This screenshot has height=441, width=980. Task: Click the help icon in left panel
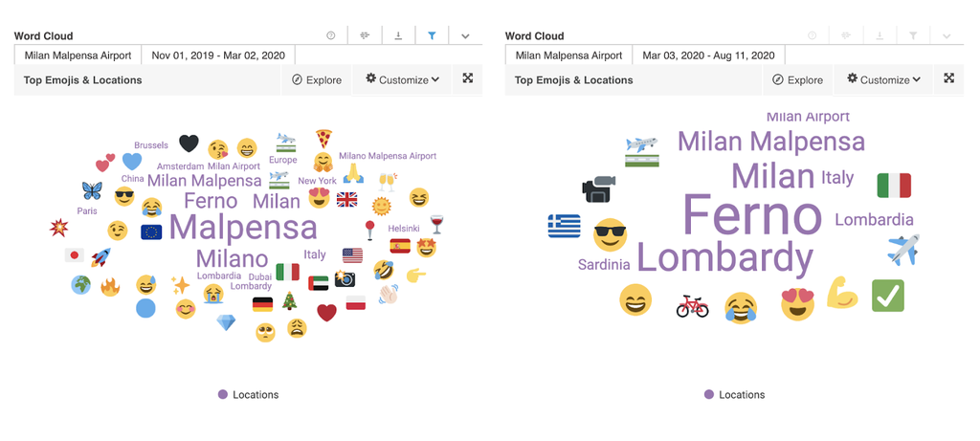click(331, 36)
